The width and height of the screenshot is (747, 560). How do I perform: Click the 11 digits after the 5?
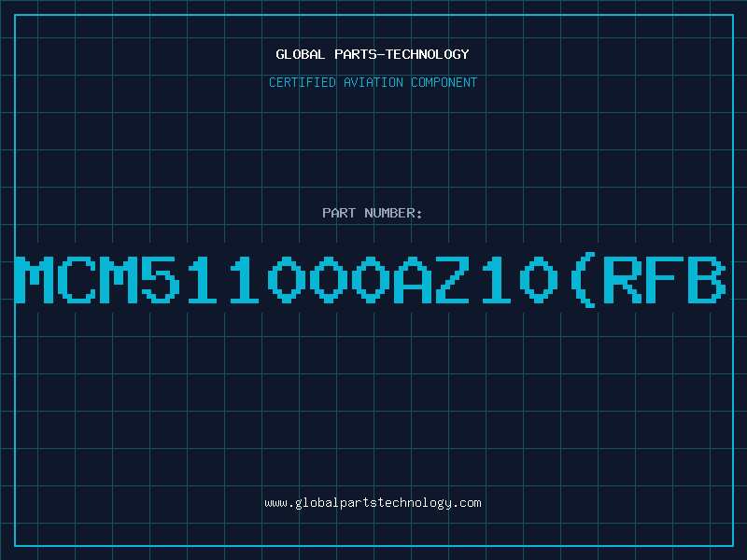(223, 279)
